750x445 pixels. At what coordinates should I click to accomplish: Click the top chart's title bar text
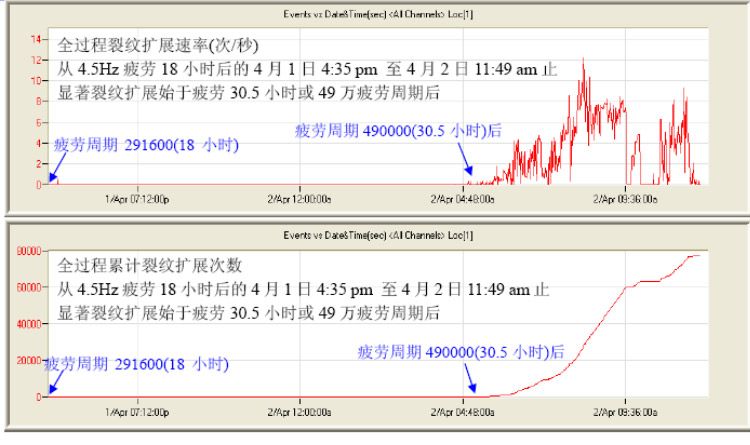(x=375, y=9)
